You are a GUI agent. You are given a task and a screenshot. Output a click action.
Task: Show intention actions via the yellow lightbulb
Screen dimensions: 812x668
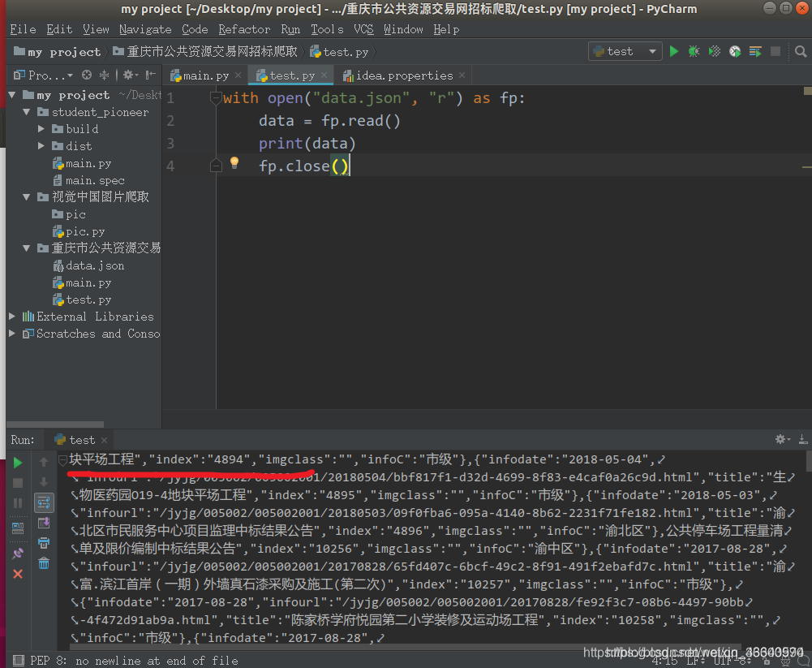[x=234, y=162]
